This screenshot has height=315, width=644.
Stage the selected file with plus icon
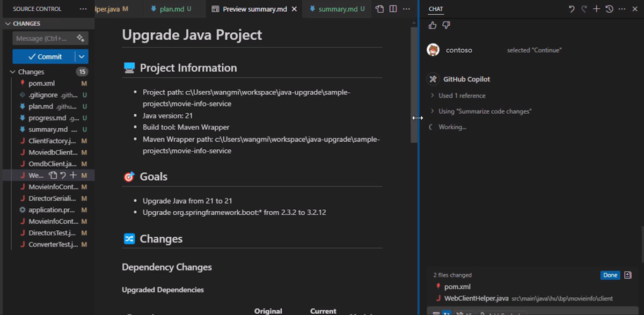(73, 175)
